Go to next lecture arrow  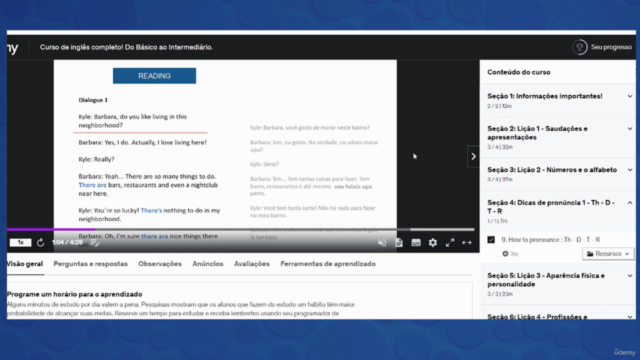[473, 156]
